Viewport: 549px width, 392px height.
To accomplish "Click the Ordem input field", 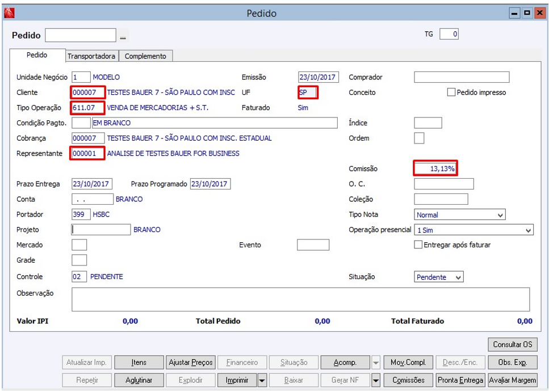I will tap(419, 138).
